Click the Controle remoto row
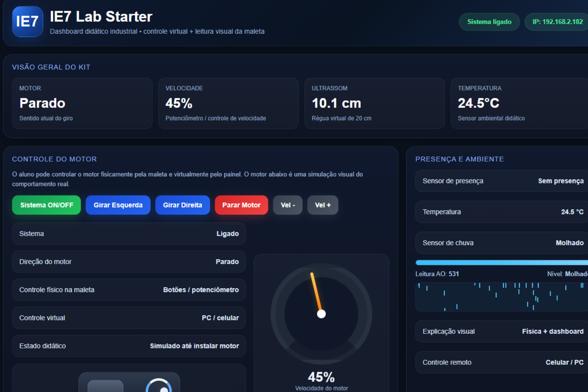The image size is (588, 392). tap(501, 362)
